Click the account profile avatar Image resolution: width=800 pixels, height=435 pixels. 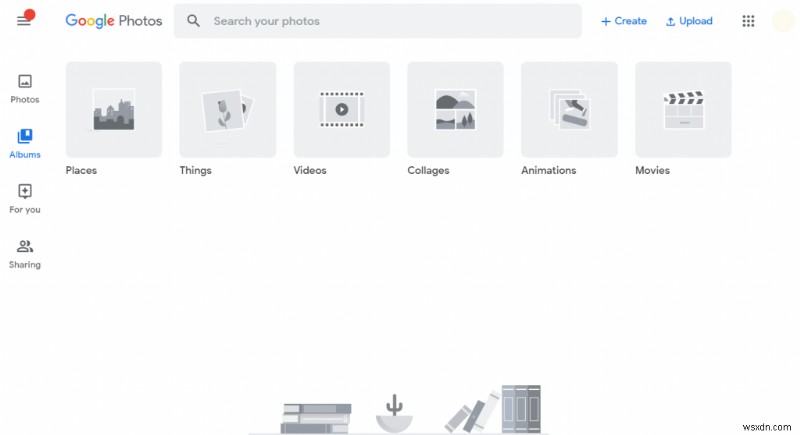click(x=783, y=21)
